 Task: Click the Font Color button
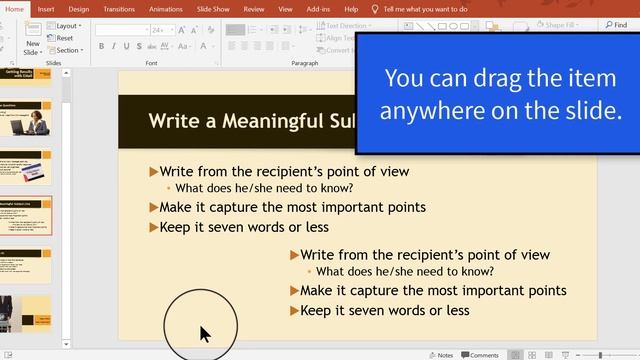pyautogui.click(x=203, y=46)
